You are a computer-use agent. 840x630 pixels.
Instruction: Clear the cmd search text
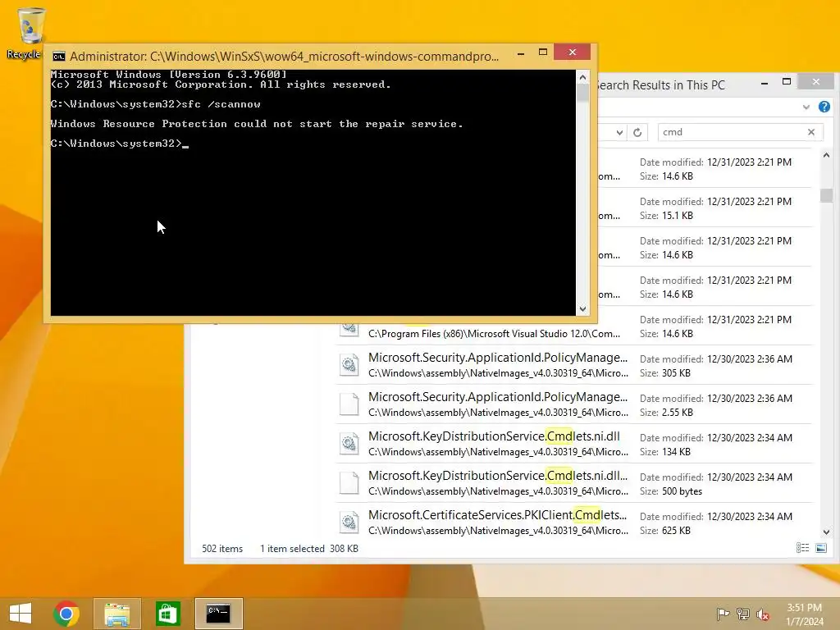(x=811, y=132)
